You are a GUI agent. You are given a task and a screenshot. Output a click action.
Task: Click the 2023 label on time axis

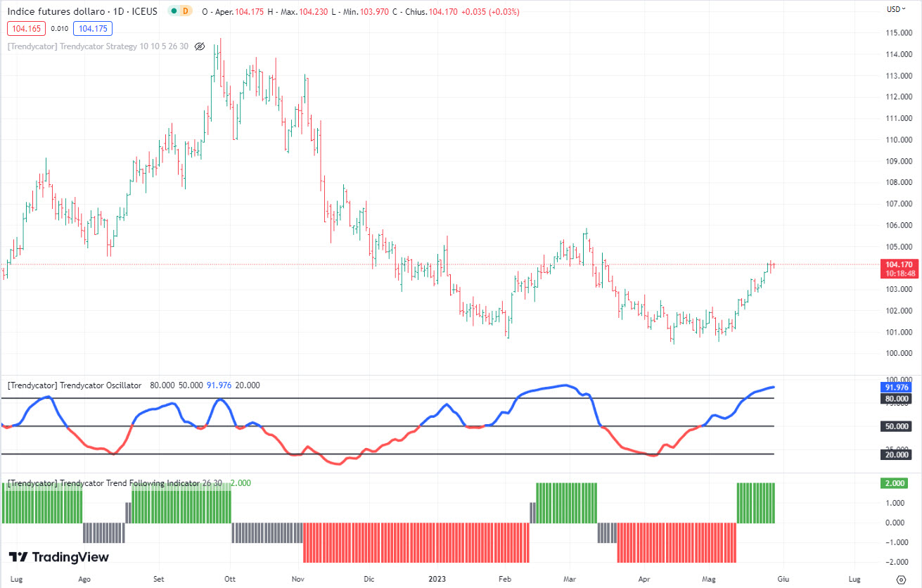437,579
